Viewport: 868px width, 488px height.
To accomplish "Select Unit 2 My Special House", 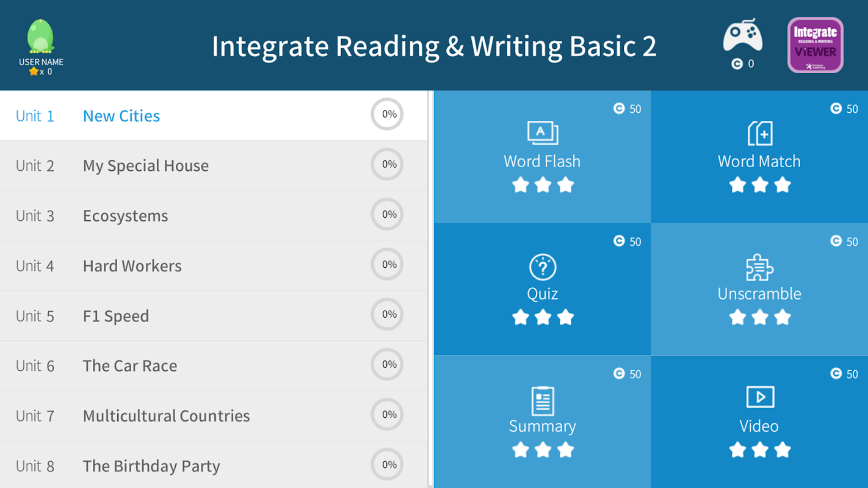I will coord(145,166).
